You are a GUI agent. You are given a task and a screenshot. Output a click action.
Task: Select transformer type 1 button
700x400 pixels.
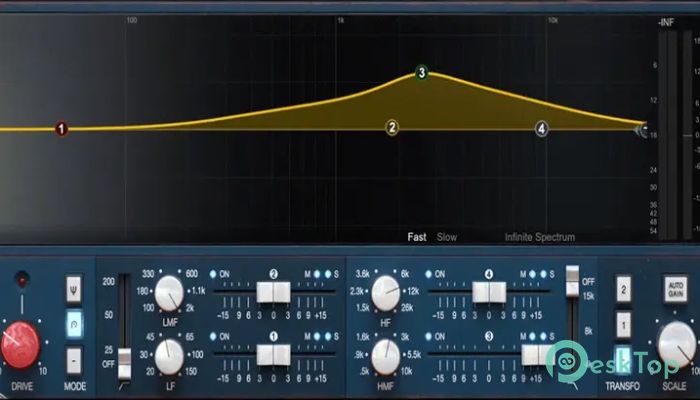point(622,325)
